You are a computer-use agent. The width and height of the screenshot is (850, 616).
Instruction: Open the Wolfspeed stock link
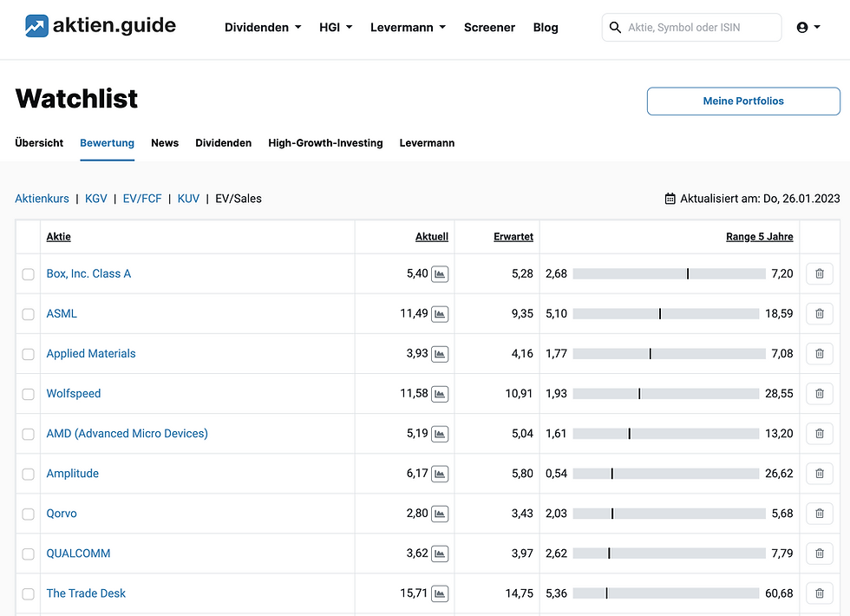(74, 394)
